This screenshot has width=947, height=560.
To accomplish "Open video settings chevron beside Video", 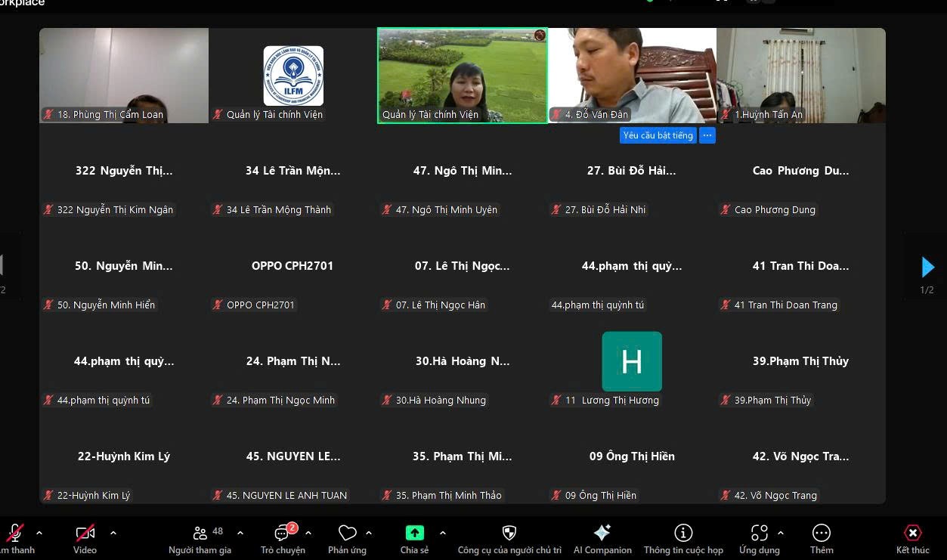I will 113,531.
